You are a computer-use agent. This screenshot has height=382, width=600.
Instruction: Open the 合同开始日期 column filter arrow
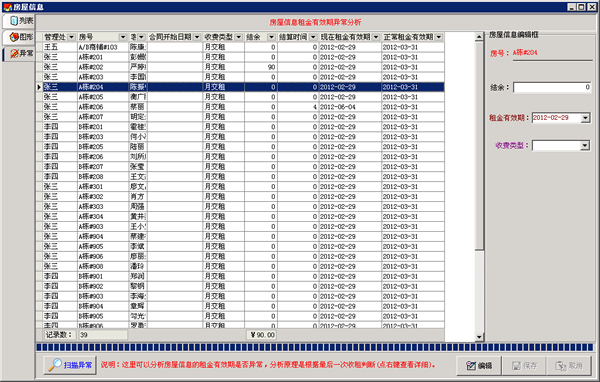pyautogui.click(x=197, y=37)
